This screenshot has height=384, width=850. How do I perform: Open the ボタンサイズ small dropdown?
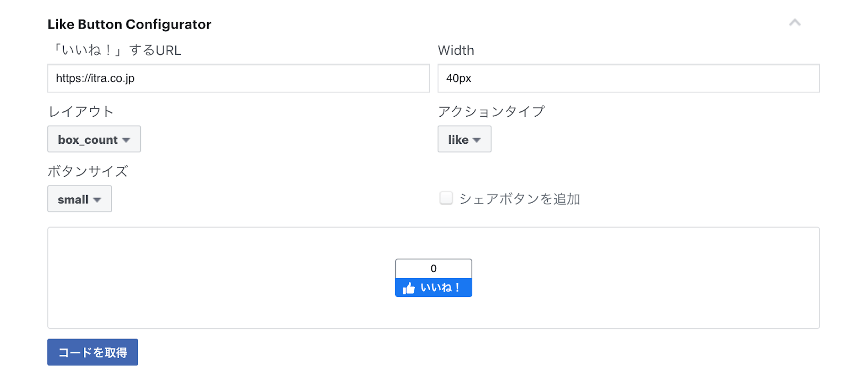79,199
